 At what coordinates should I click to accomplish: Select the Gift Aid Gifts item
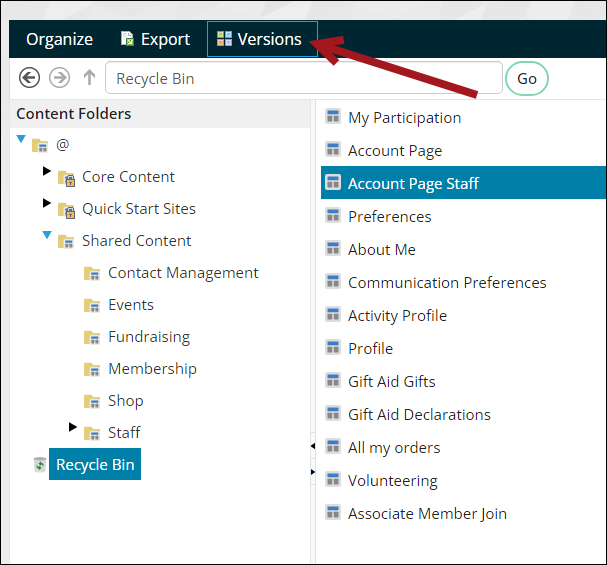point(392,382)
